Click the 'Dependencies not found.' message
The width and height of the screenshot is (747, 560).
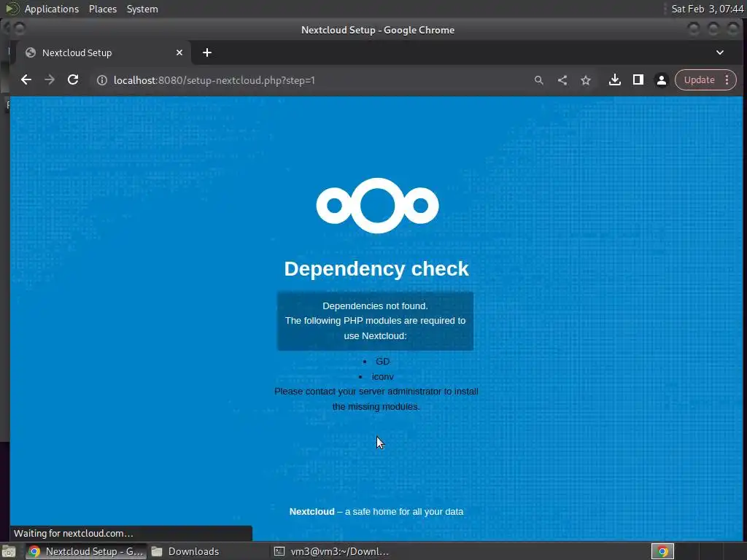[x=376, y=306]
